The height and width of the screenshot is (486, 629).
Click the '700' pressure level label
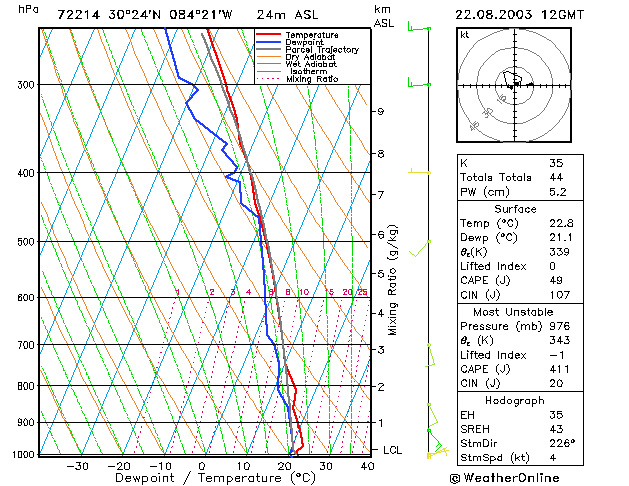point(26,345)
